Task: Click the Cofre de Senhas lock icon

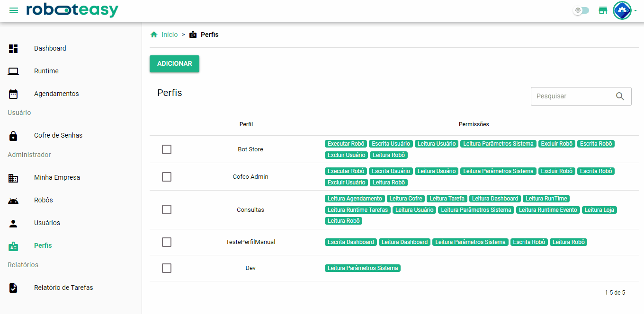Action: point(13,136)
